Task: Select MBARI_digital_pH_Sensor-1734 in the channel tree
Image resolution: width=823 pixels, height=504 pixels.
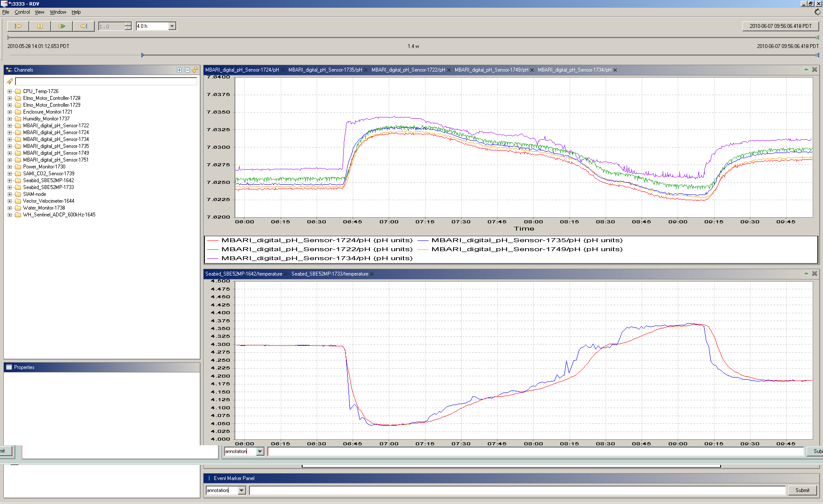Action: click(56, 139)
